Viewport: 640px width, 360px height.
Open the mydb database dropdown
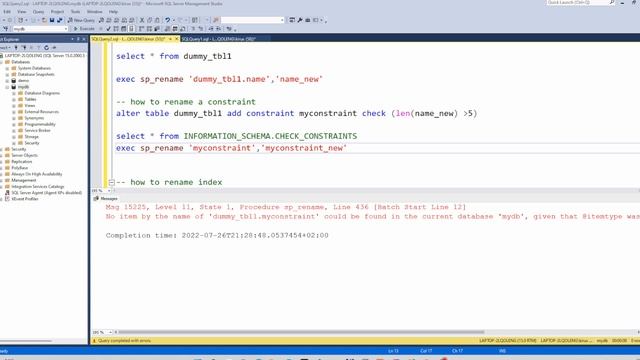tap(66, 29)
